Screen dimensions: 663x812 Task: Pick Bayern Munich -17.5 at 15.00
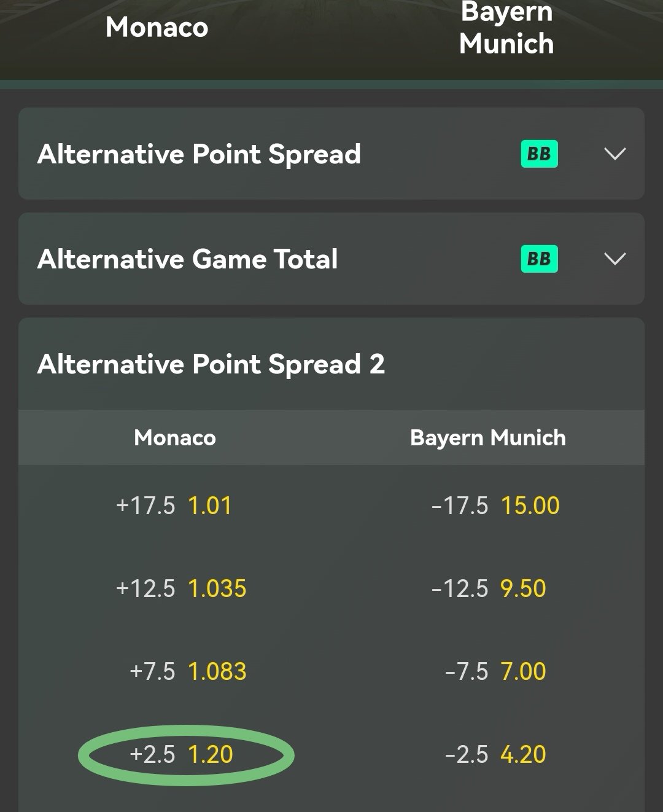[x=495, y=506]
